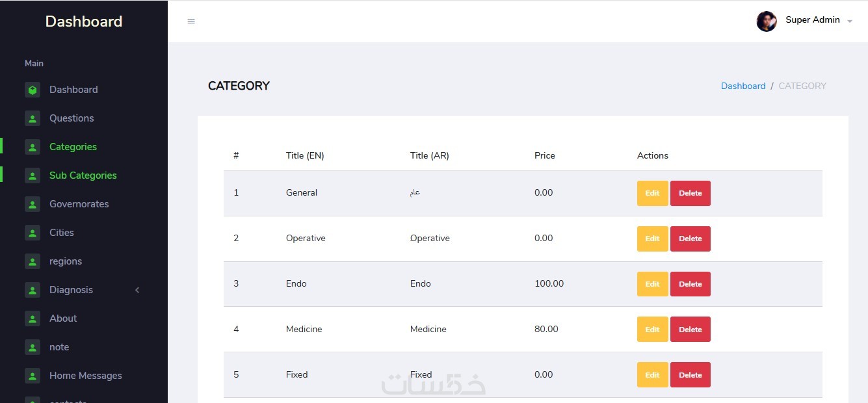Delete the Operative category
This screenshot has width=868, height=403.
pos(690,239)
